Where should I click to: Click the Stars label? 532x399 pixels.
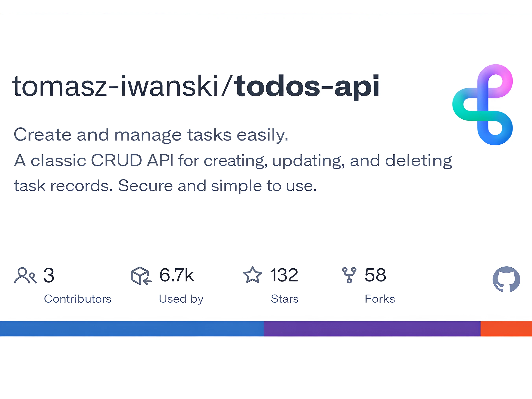(x=284, y=299)
